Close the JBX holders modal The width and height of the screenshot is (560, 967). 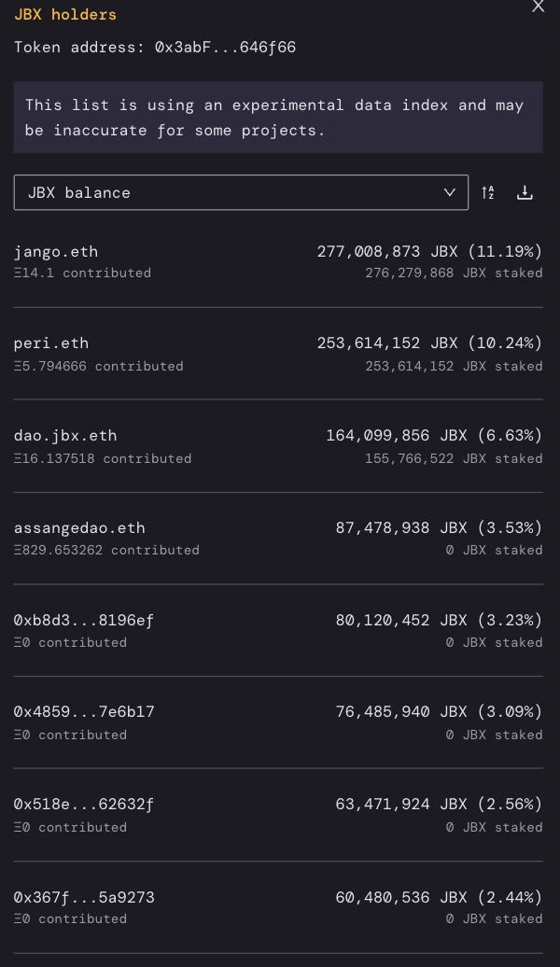click(x=538, y=7)
